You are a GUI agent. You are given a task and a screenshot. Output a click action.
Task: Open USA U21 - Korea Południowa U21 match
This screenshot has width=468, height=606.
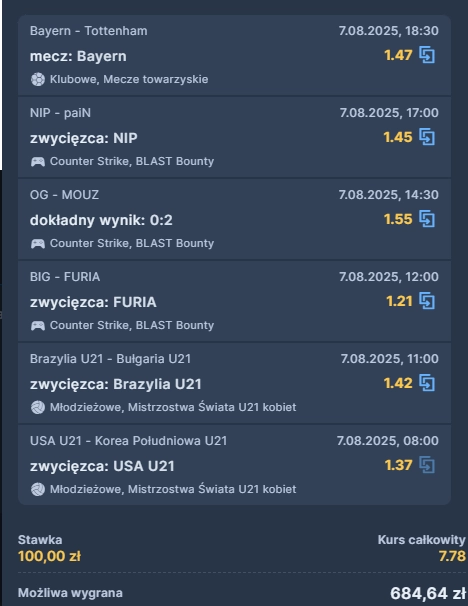[128, 441]
